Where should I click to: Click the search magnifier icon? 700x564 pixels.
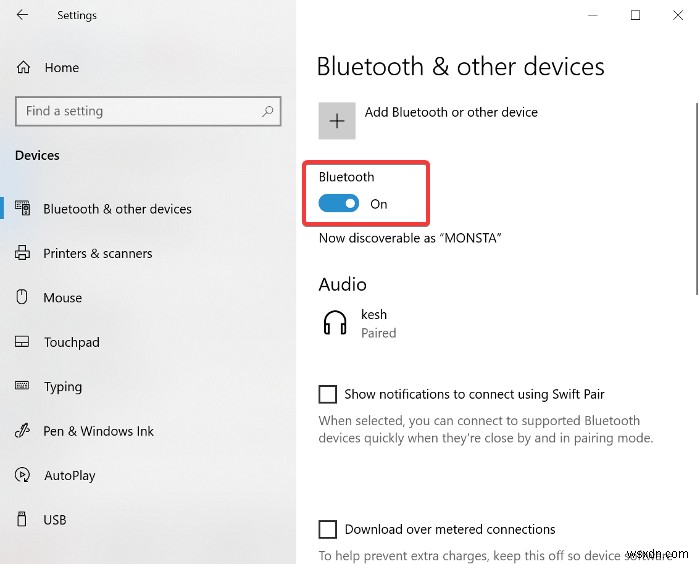pyautogui.click(x=267, y=111)
